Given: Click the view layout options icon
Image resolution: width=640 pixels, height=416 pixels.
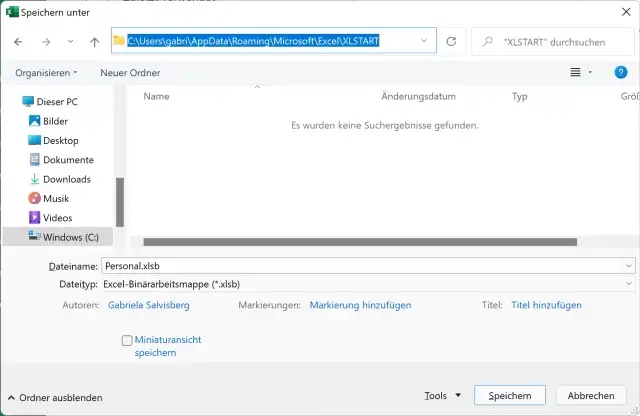Looking at the screenshot, I should tap(575, 72).
